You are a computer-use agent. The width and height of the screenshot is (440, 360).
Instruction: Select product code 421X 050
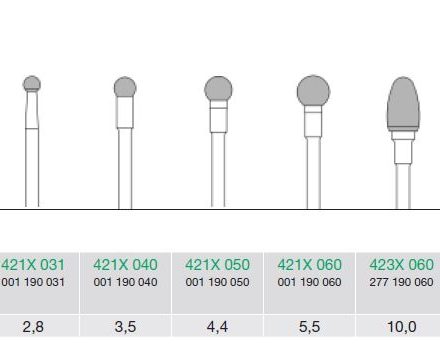tap(217, 265)
